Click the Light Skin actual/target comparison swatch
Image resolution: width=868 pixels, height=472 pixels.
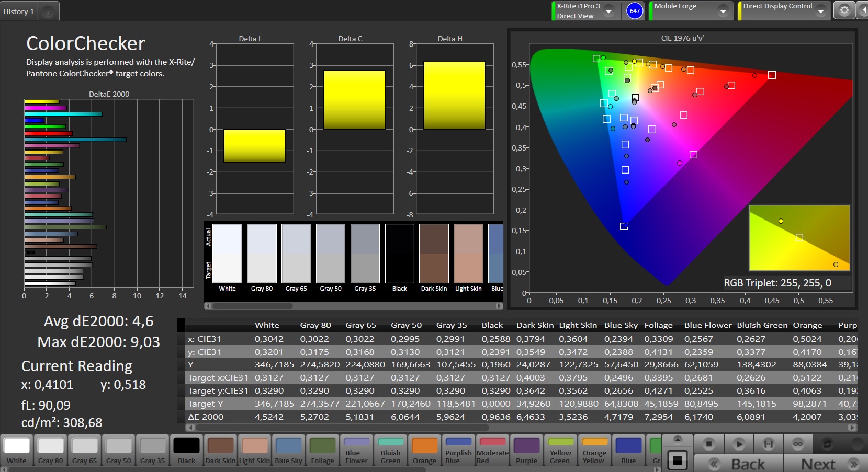(468, 254)
